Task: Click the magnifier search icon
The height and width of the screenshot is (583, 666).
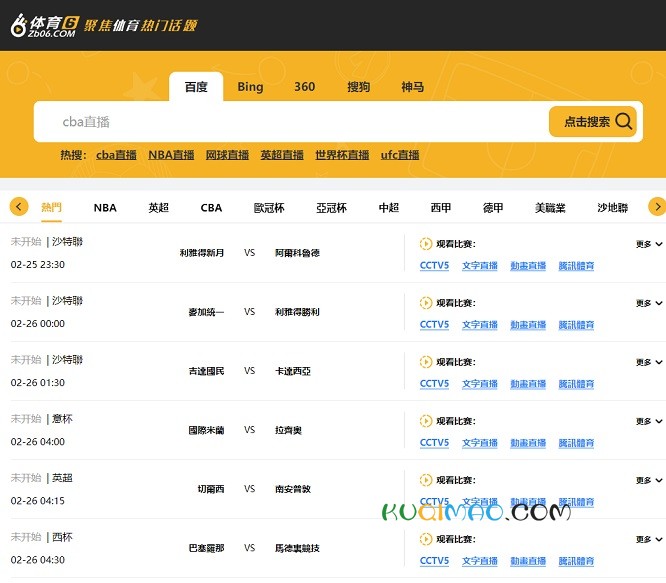Action: 624,121
